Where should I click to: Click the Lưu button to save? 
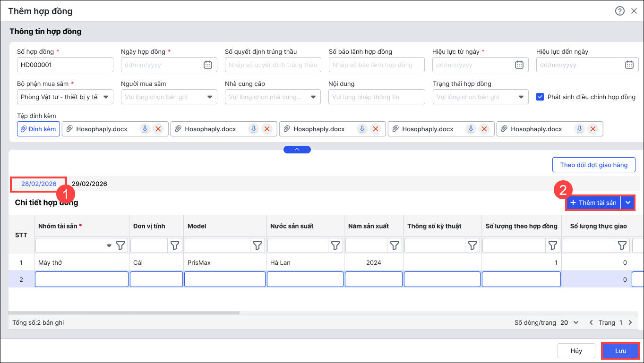[620, 351]
